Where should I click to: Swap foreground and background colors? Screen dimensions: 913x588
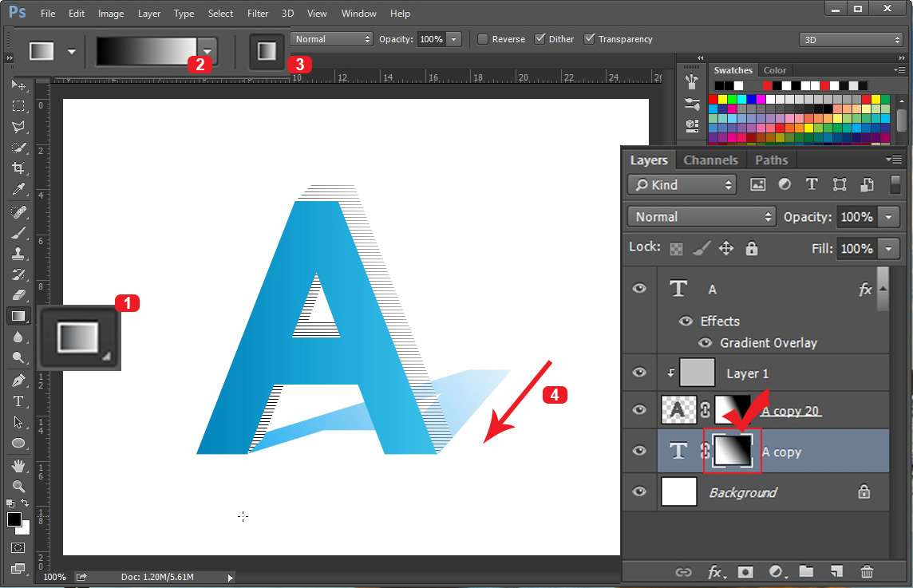[25, 503]
